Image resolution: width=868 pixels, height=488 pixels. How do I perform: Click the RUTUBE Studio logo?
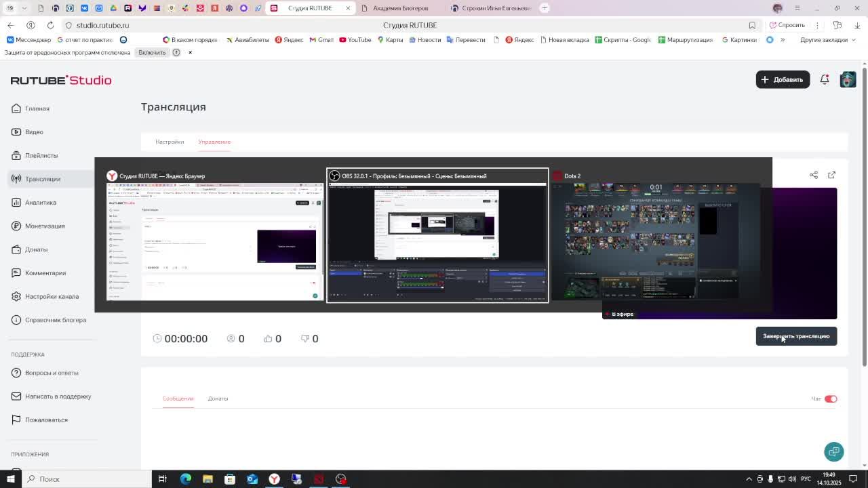61,80
